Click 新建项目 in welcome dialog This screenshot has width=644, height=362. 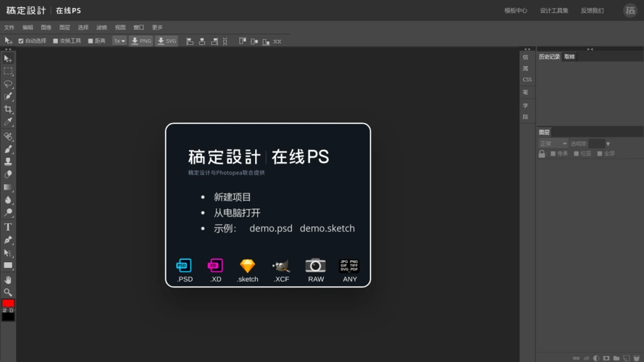(x=232, y=197)
